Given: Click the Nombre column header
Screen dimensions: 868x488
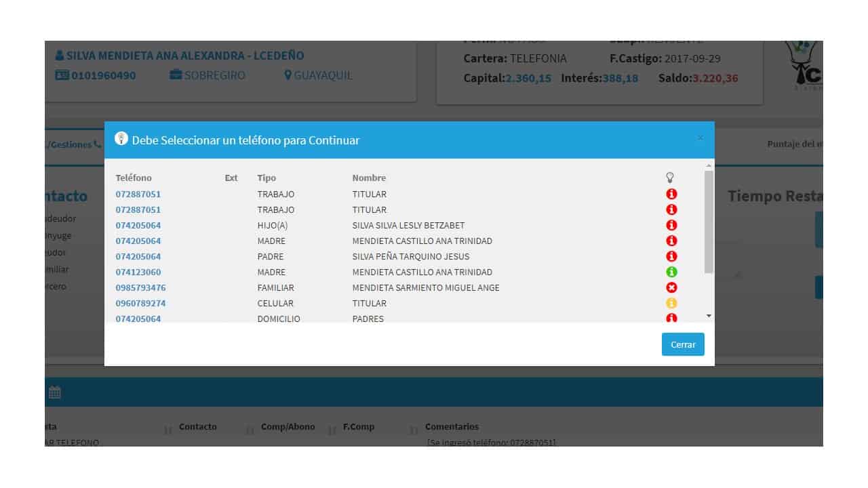Looking at the screenshot, I should coord(369,178).
